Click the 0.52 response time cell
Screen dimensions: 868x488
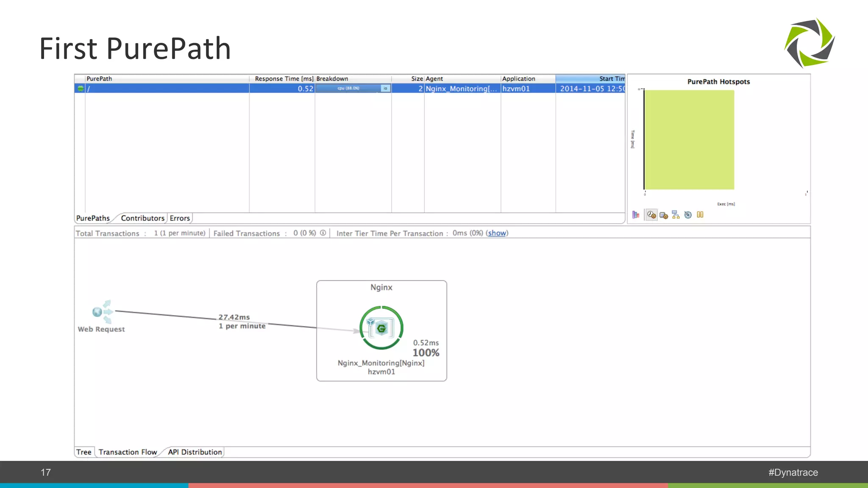pos(282,89)
